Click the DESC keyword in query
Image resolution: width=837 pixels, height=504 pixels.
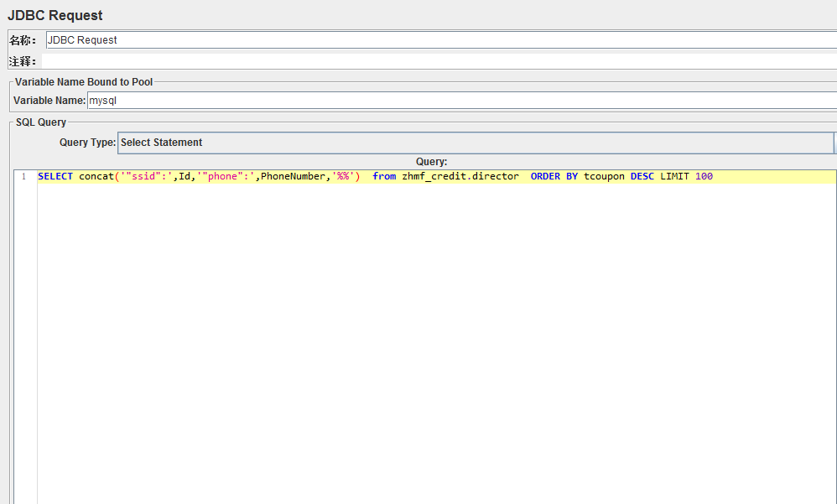click(x=642, y=176)
